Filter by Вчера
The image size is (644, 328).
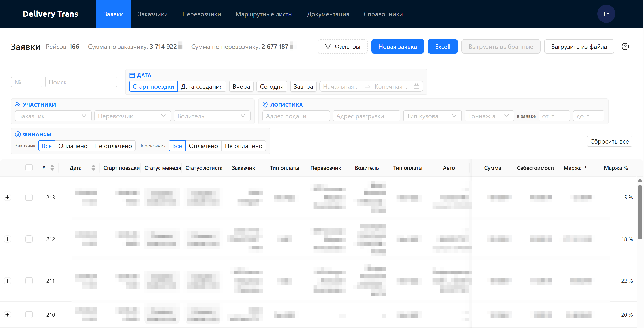click(241, 86)
